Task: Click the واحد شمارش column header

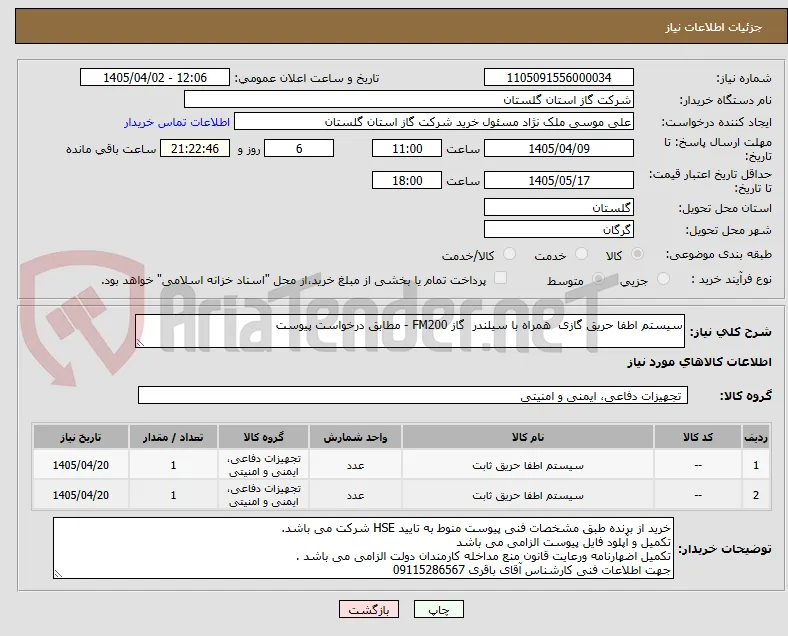Action: tap(355, 437)
